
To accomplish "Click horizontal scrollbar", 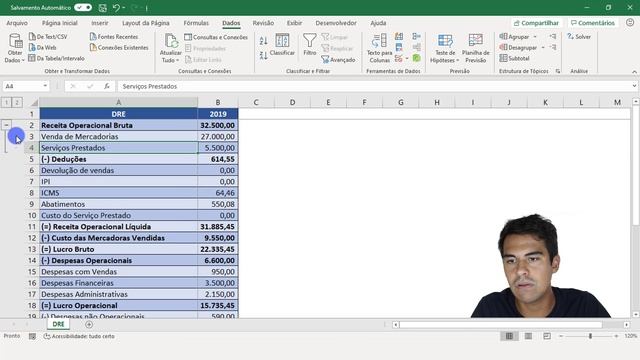I will [500, 324].
